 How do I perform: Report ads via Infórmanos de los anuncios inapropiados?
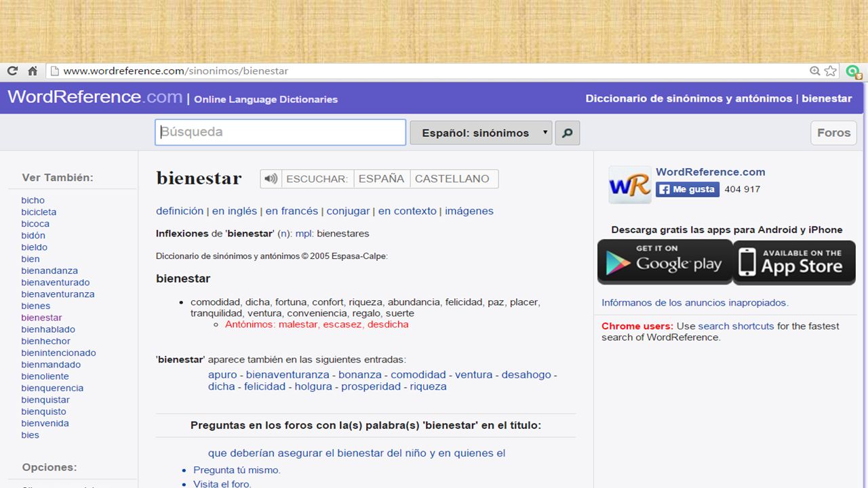(695, 303)
